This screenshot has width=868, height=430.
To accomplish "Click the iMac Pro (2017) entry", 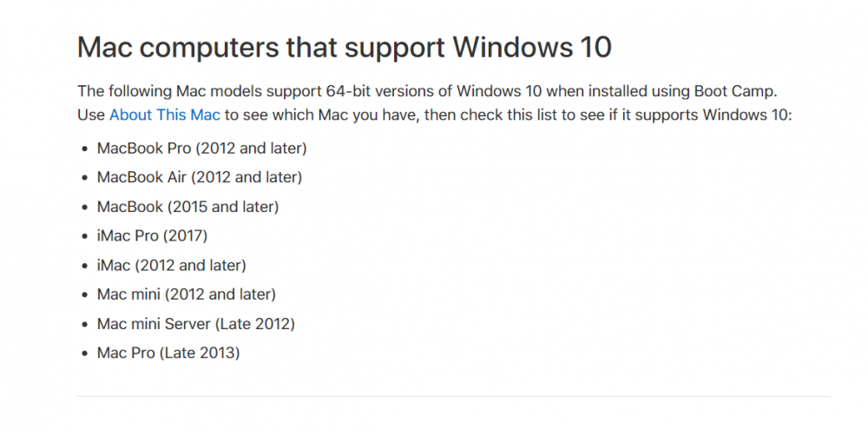I will pos(152,236).
